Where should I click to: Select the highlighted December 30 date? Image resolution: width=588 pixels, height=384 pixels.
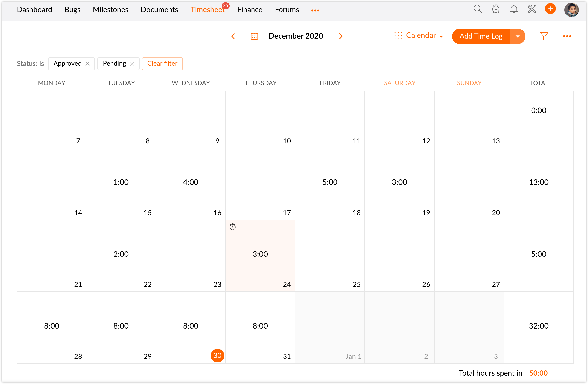click(217, 356)
